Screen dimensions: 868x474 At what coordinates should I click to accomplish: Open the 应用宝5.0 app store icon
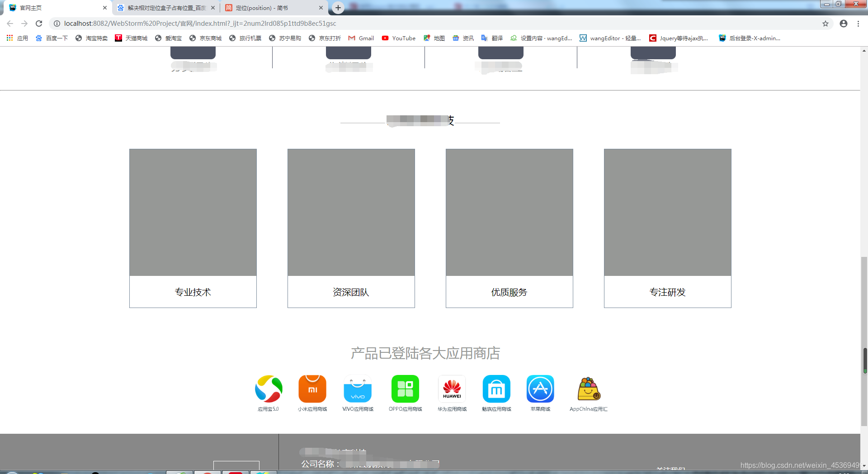(x=269, y=389)
